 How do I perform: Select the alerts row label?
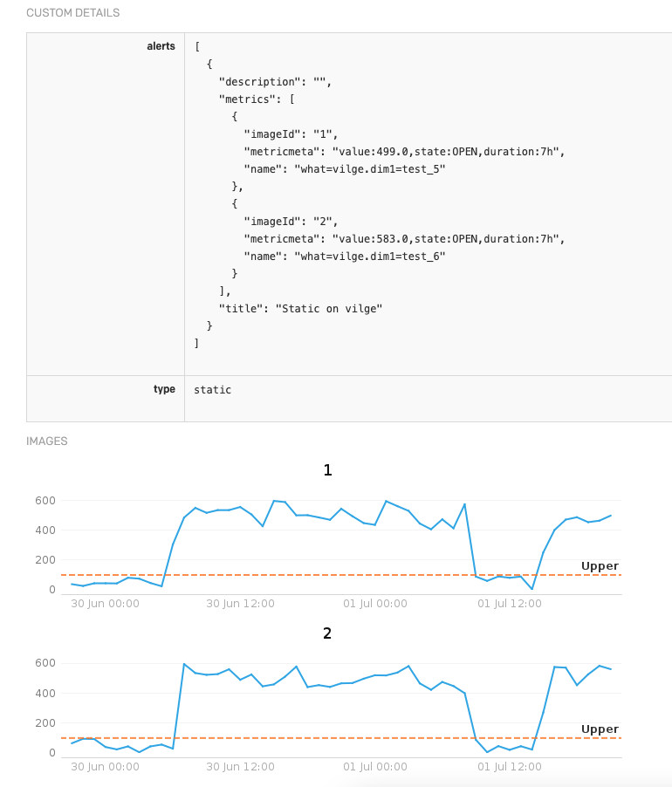(161, 46)
